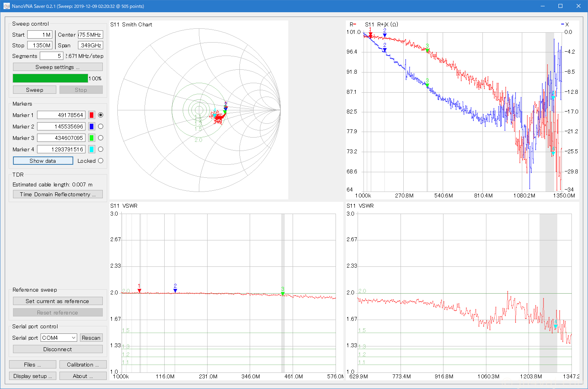
Task: Click the S11 R+jX chart title
Action: pos(381,24)
